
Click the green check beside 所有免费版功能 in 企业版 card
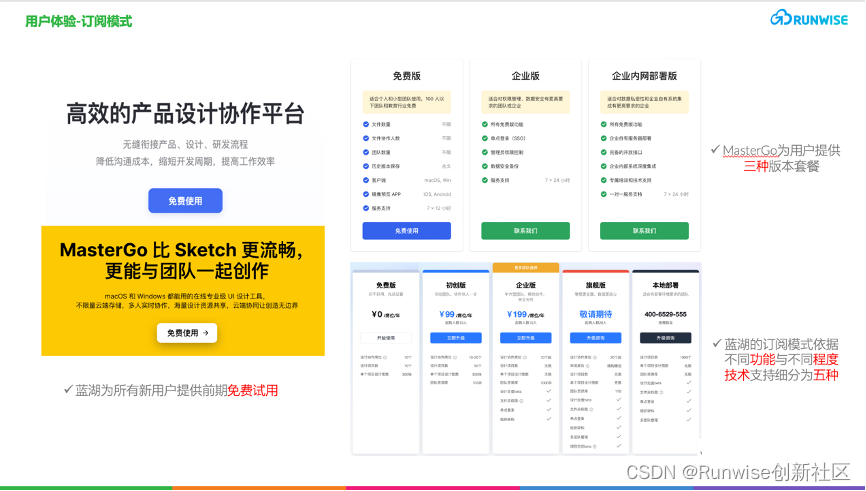tap(485, 124)
